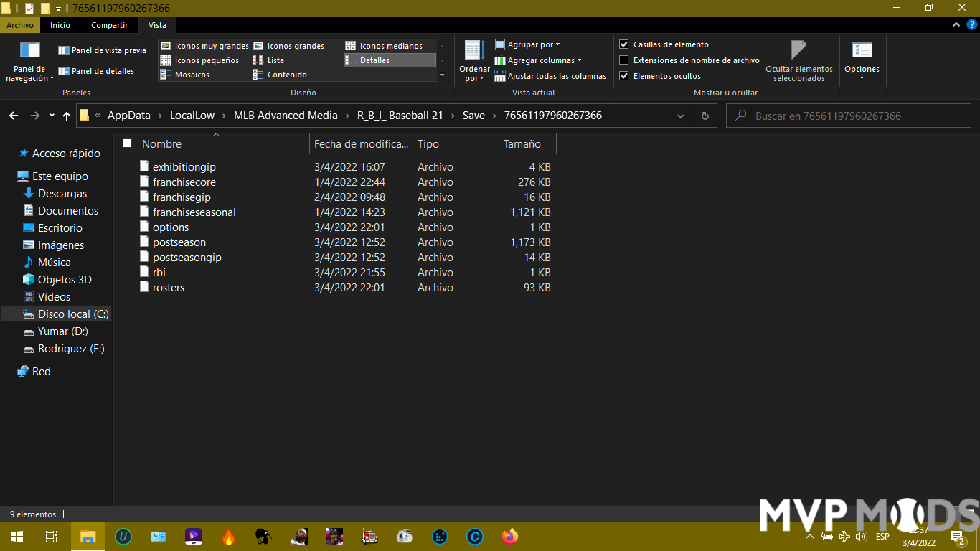Toggle Panel de detalles
The image size is (980, 551).
96,71
